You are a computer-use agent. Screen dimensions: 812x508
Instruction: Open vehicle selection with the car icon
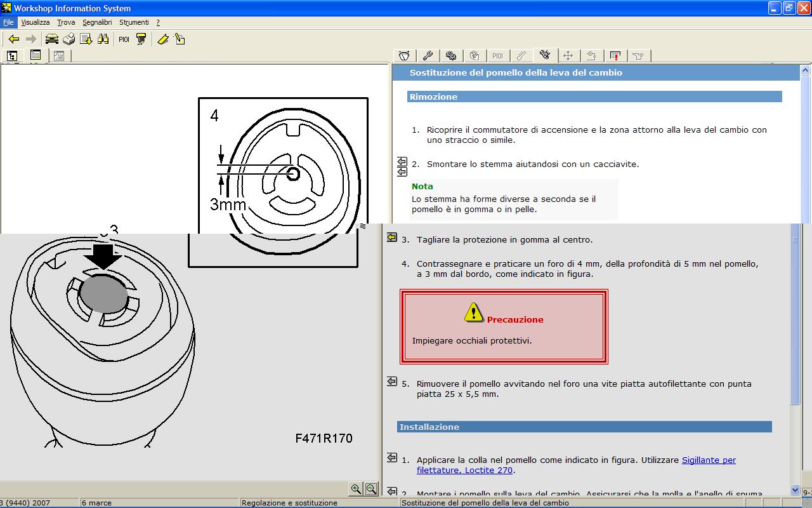click(x=51, y=39)
